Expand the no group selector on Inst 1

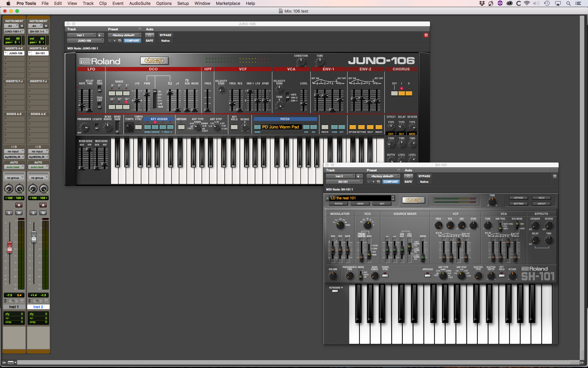[x=14, y=178]
